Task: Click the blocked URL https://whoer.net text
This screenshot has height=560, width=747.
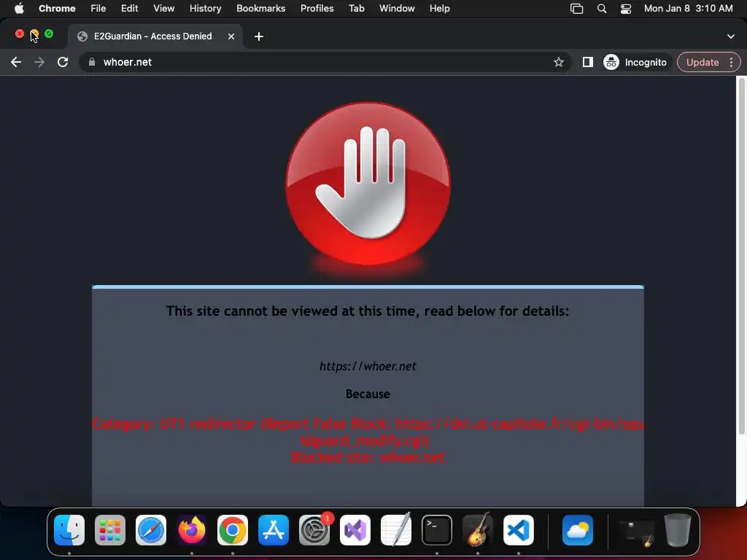Action: click(368, 366)
